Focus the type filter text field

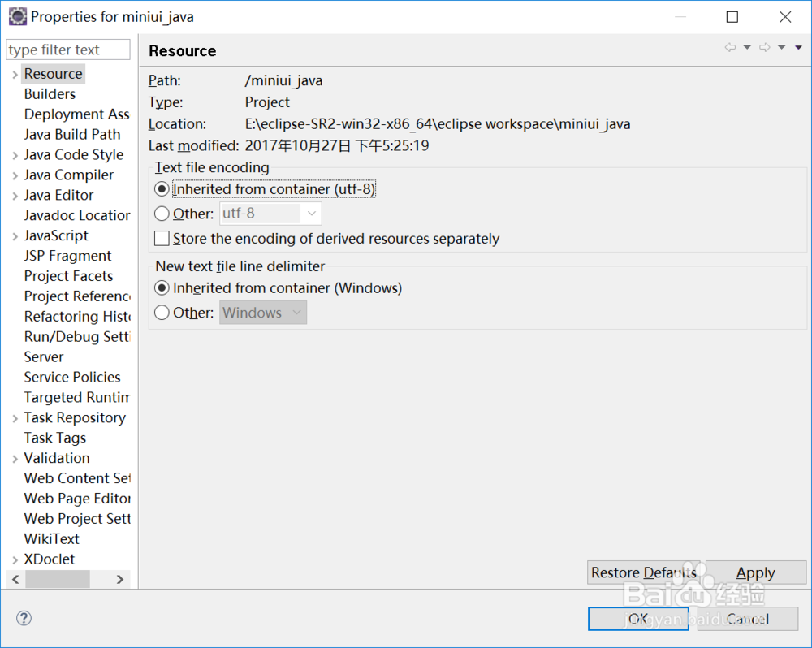tap(68, 50)
